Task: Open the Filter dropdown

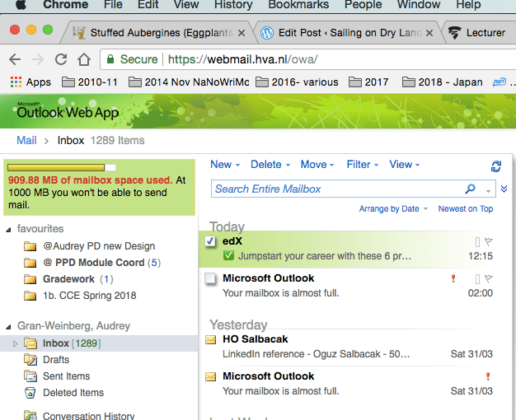Action: coord(363,165)
